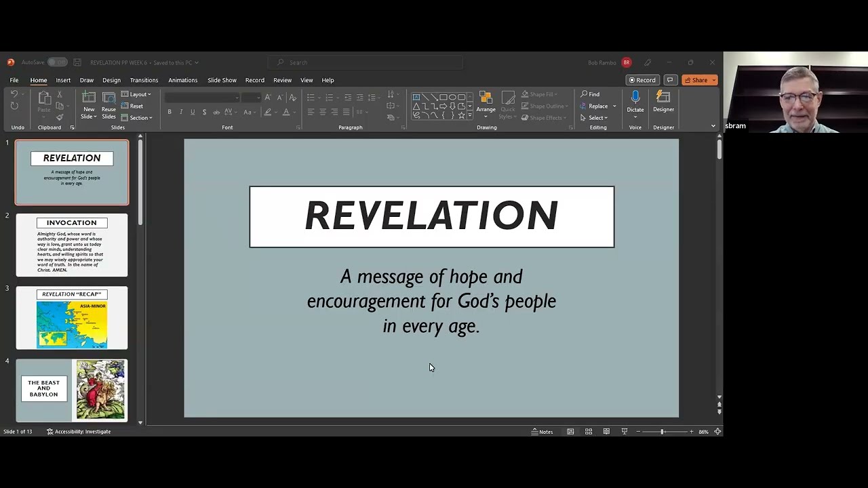The height and width of the screenshot is (488, 868).
Task: Click the Cut scissors icon
Action: (60, 94)
